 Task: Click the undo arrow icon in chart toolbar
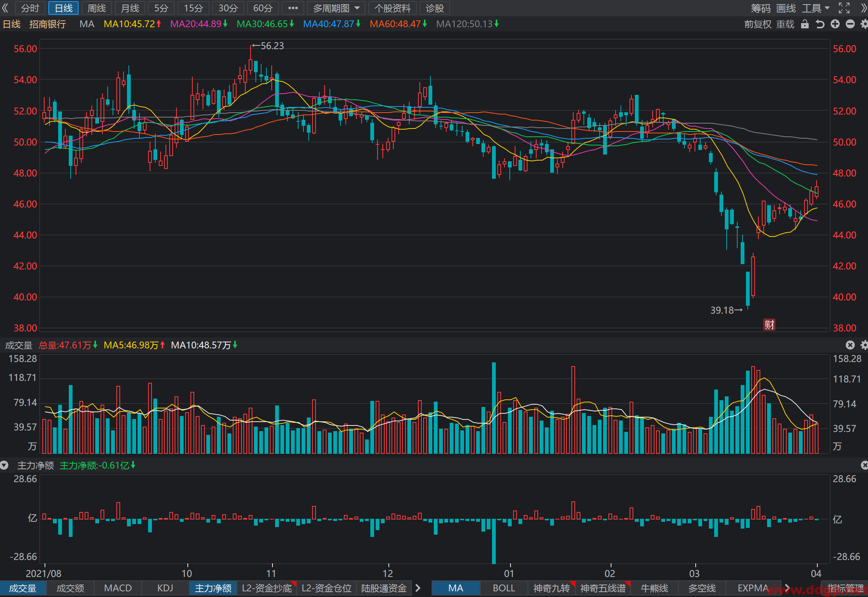(x=820, y=24)
